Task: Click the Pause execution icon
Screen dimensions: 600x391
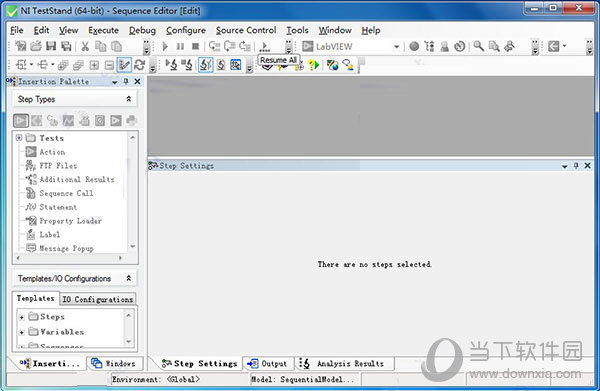Action: (180, 46)
